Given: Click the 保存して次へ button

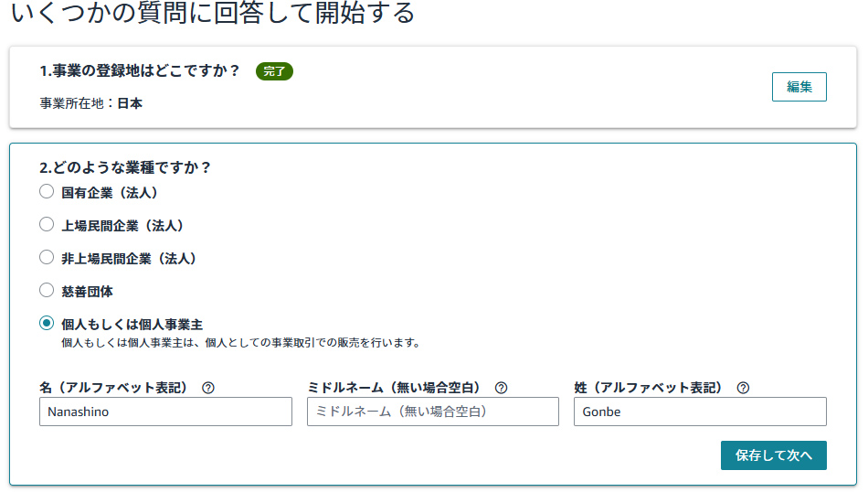Looking at the screenshot, I should pos(773,455).
